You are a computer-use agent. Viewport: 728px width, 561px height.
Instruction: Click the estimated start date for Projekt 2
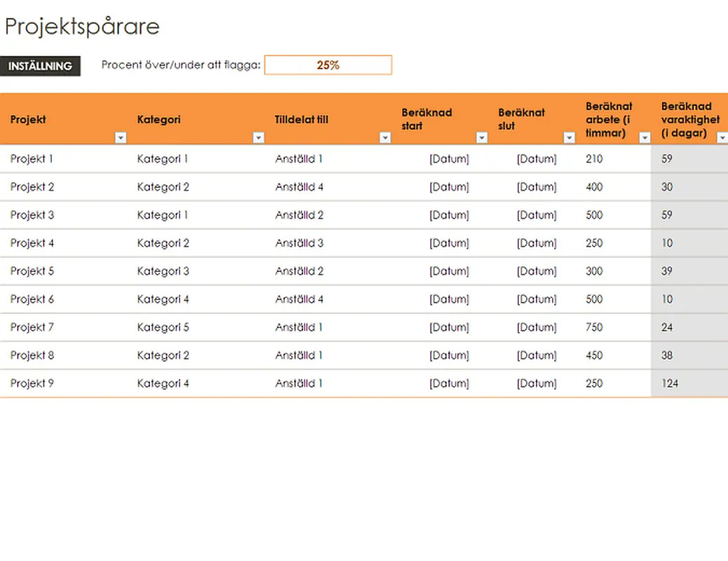tap(449, 187)
